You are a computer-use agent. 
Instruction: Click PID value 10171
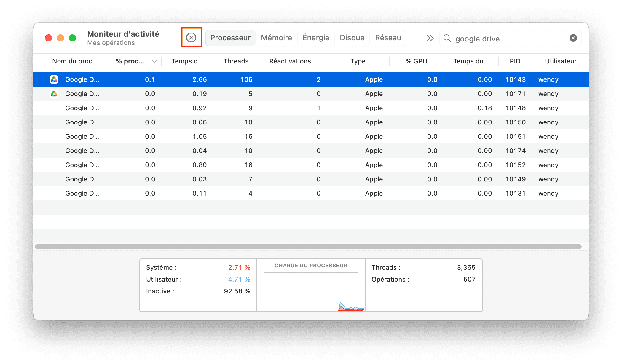click(516, 94)
